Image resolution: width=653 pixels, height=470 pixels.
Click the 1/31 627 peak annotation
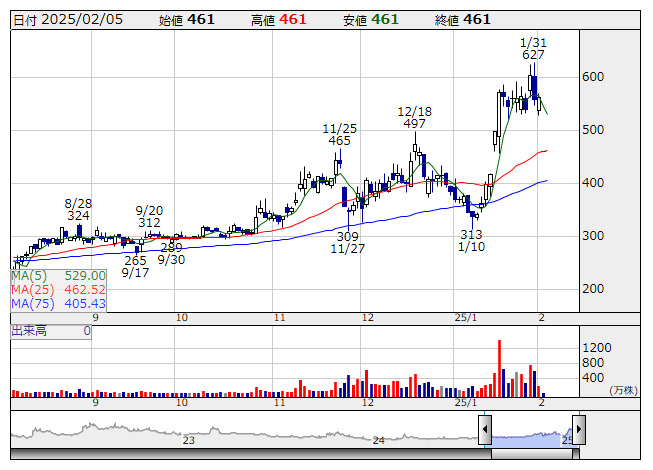coord(533,49)
